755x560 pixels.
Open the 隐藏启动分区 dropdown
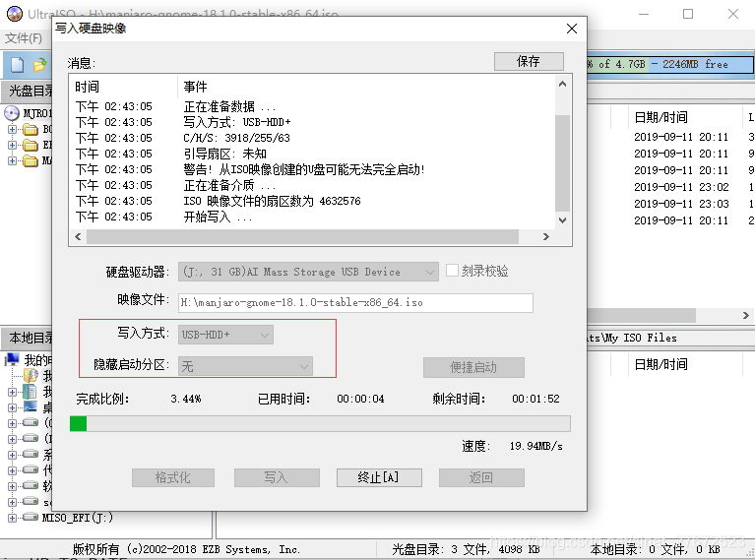pos(245,366)
